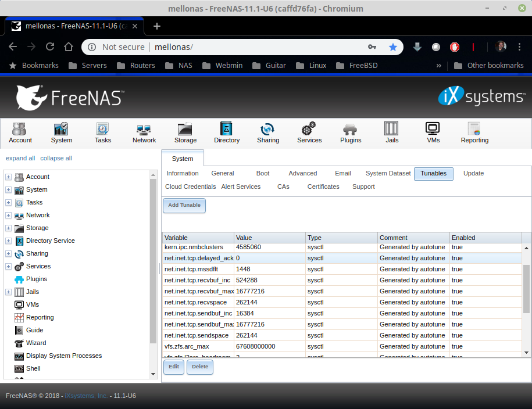Viewport: 532px width, 409px height.
Task: Expand the Directory Service tree node
Action: (9, 241)
